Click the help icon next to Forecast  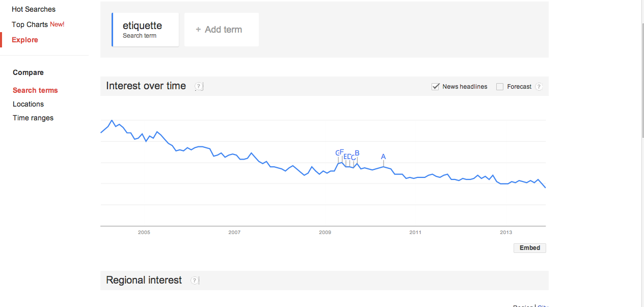click(x=539, y=87)
